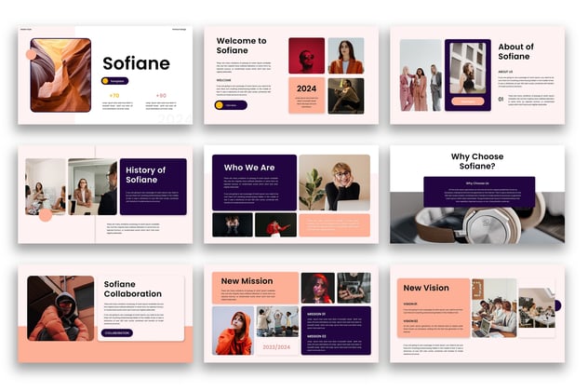Select the New Mission peach header
This screenshot has width=588, height=392.
[x=254, y=280]
